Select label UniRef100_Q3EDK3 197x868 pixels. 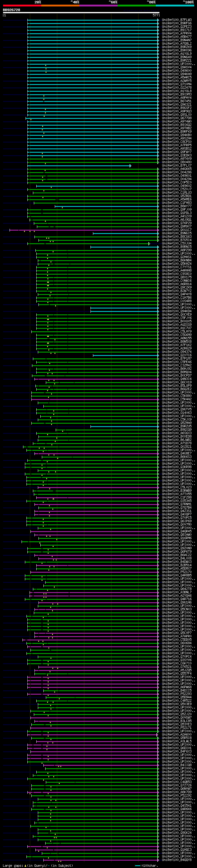(x=177, y=155)
